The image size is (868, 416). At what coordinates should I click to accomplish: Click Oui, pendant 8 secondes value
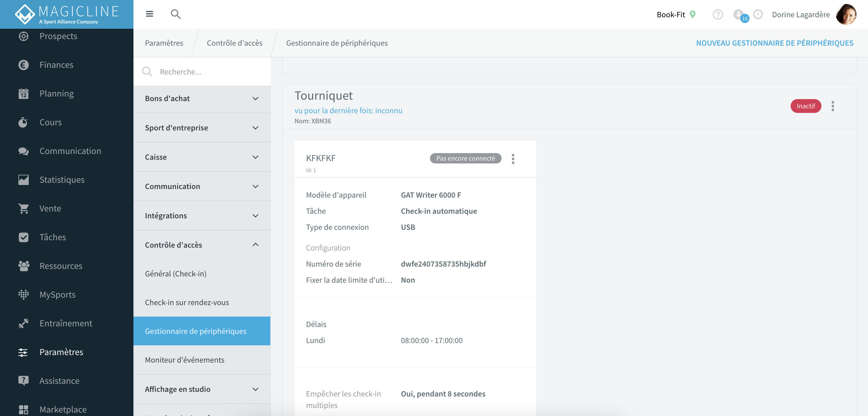tap(443, 394)
